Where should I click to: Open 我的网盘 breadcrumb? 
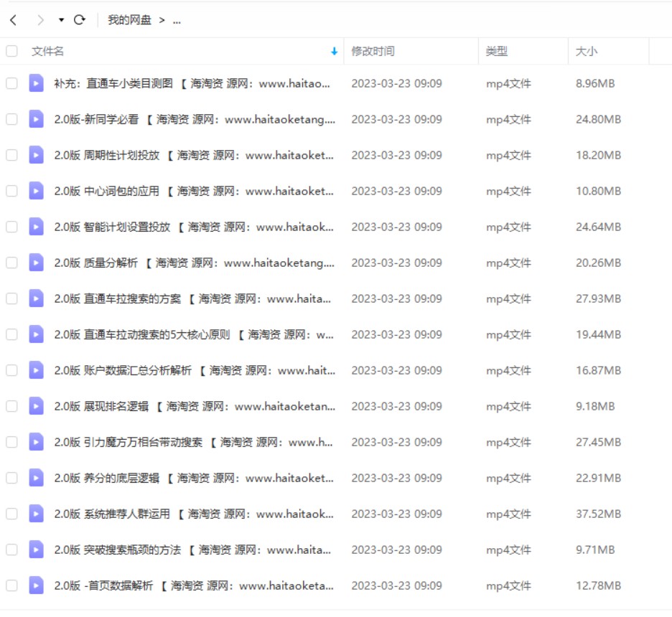pos(129,20)
